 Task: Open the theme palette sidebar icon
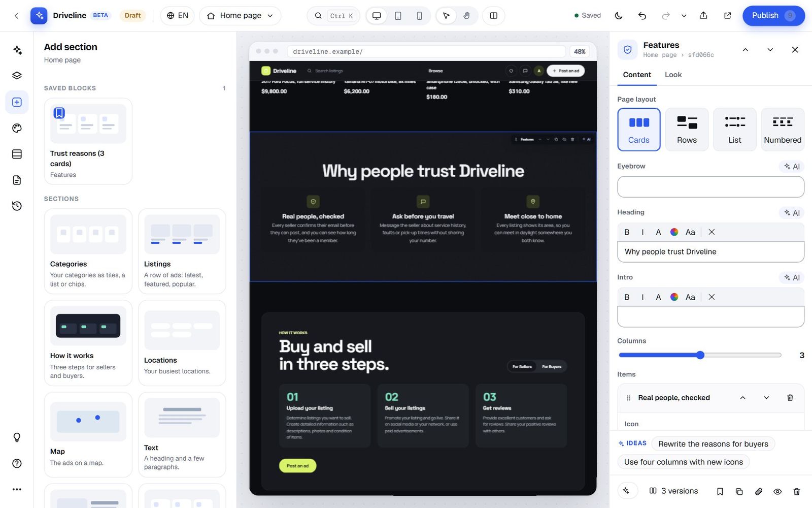coord(17,128)
